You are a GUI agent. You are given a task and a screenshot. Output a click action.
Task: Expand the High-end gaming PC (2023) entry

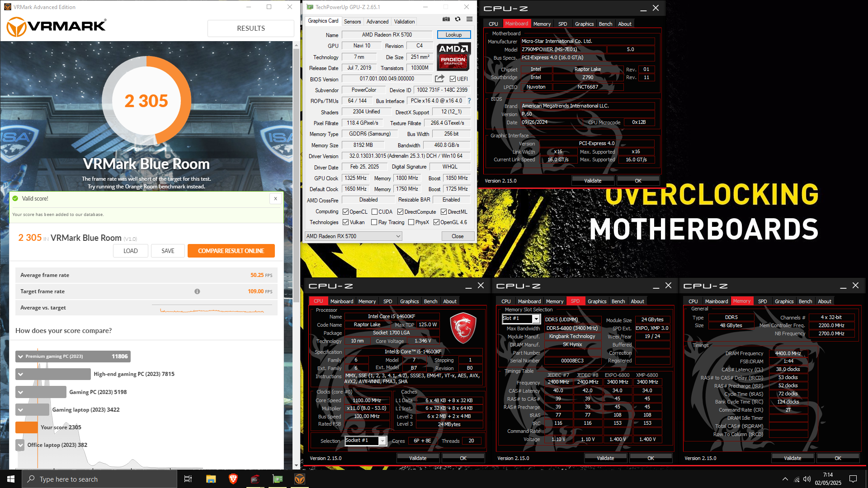pyautogui.click(x=20, y=374)
